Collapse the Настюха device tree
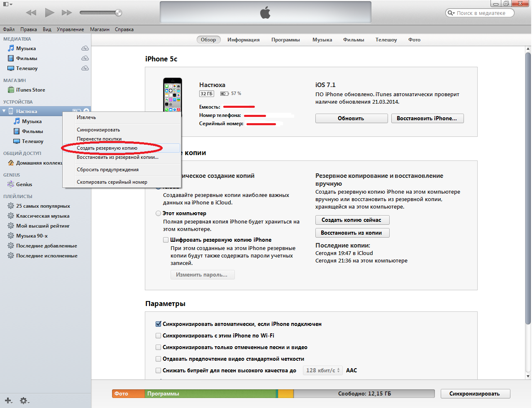This screenshot has width=532, height=408. click(4, 111)
